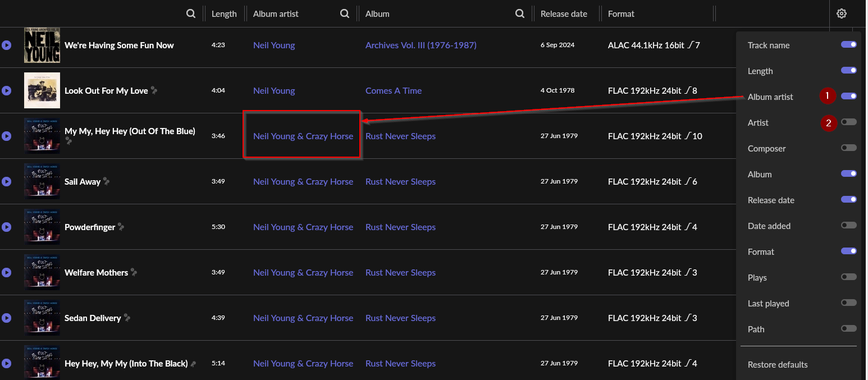Open search in the track name column
Screen dimensions: 868x380
(x=191, y=13)
